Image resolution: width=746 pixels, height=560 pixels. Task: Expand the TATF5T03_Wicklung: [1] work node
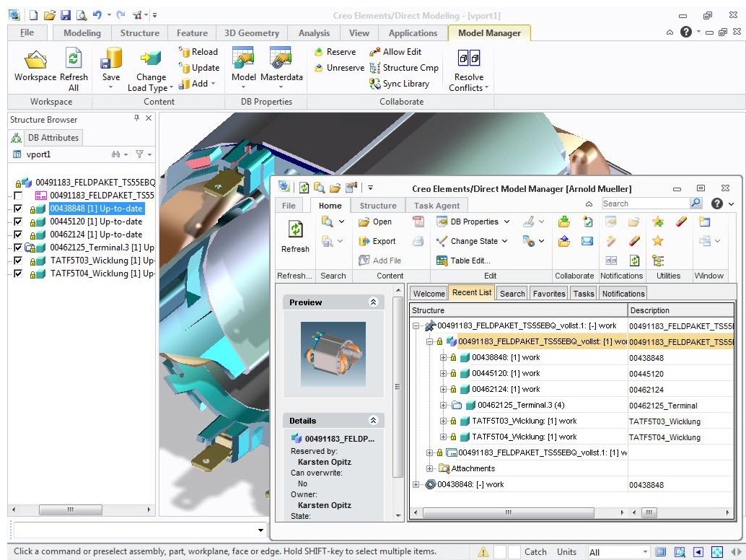point(443,421)
